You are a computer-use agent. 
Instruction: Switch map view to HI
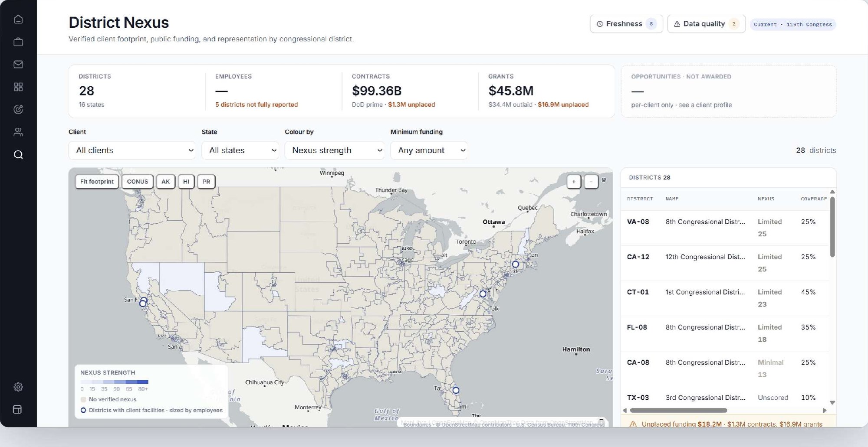pos(186,182)
